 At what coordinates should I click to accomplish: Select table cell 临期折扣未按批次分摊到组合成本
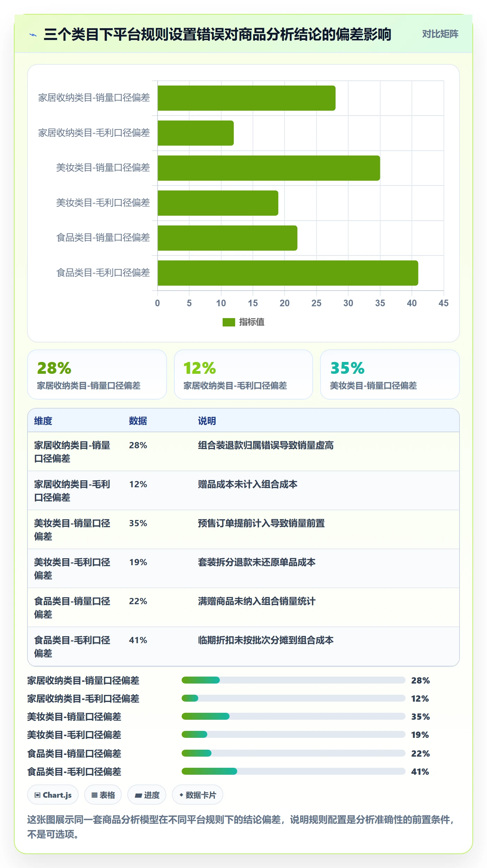click(266, 640)
